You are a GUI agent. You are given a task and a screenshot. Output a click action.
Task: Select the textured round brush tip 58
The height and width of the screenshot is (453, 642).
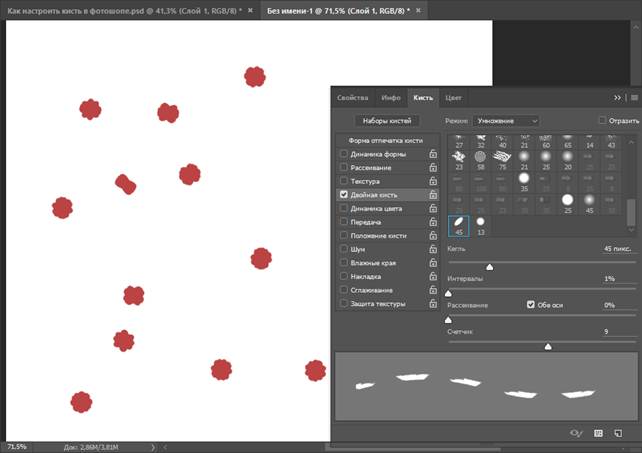480,160
